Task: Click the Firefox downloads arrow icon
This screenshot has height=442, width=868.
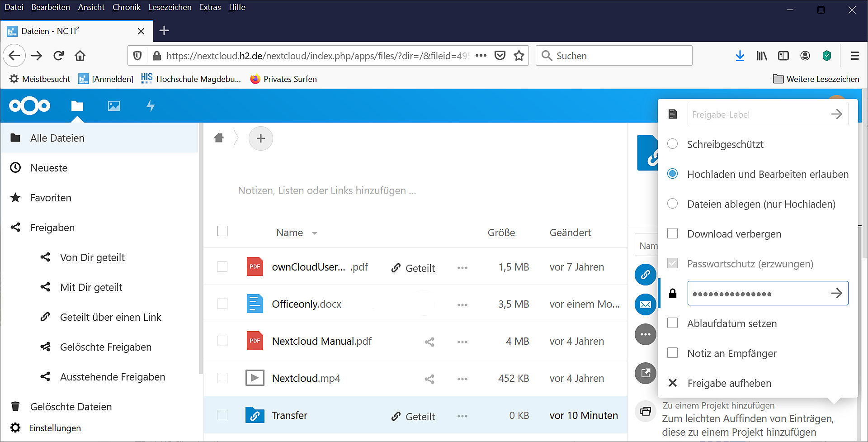Action: click(x=740, y=56)
